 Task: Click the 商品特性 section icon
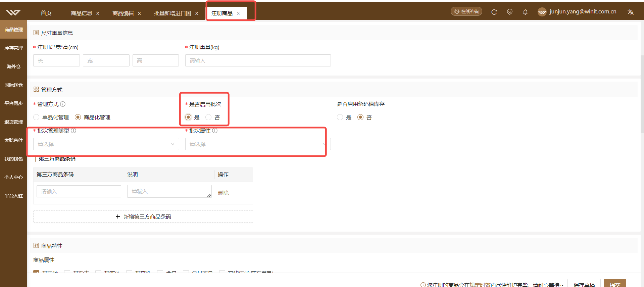[x=36, y=245]
